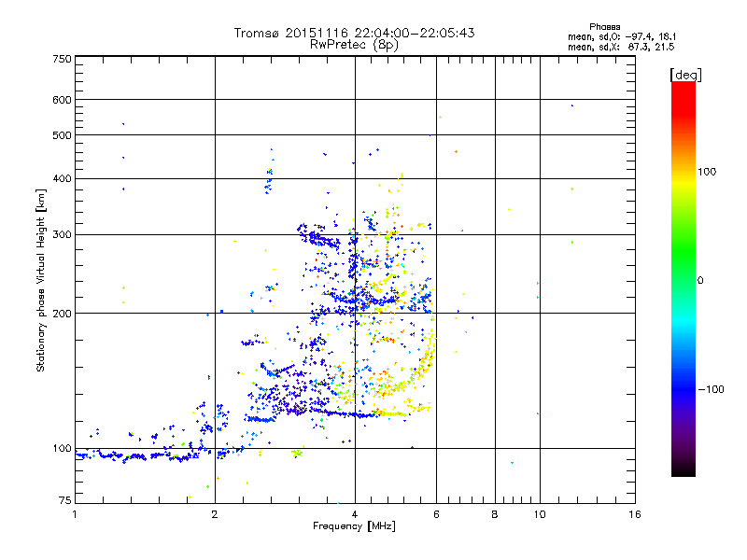Viewport: 747px width, 560px height.
Task: Click the 'Stationary phase Virtual Height [km]' axis label
Action: [x=41, y=280]
